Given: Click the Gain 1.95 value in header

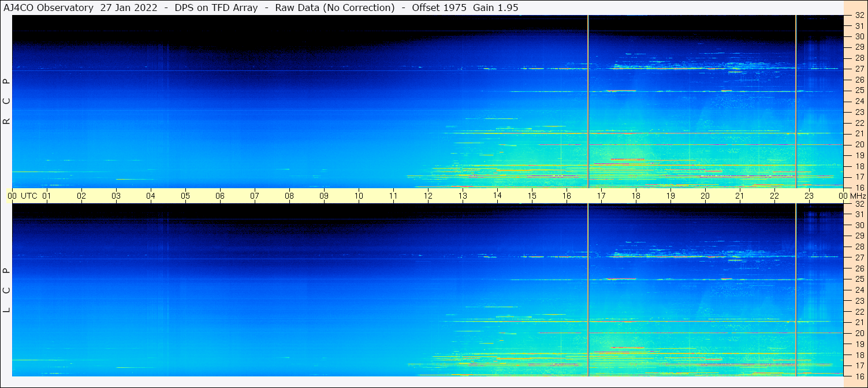Looking at the screenshot, I should point(496,8).
